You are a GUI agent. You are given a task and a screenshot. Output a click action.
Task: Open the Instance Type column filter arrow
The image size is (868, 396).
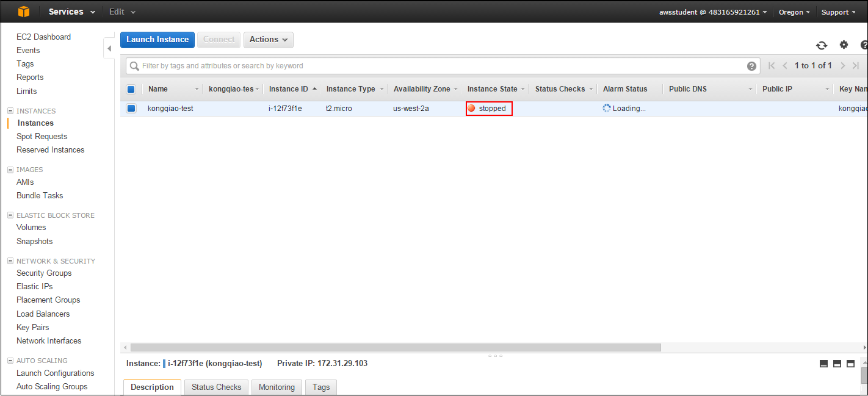382,89
